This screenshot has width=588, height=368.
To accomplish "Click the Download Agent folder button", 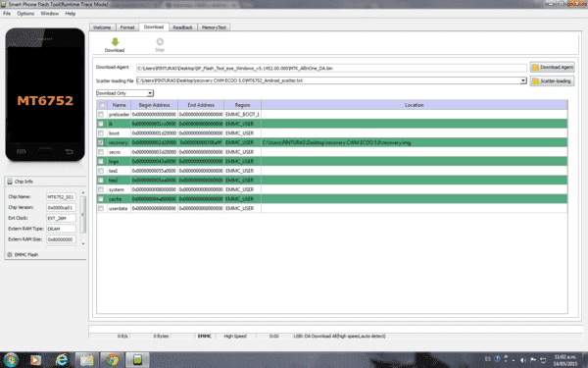I will tap(552, 67).
